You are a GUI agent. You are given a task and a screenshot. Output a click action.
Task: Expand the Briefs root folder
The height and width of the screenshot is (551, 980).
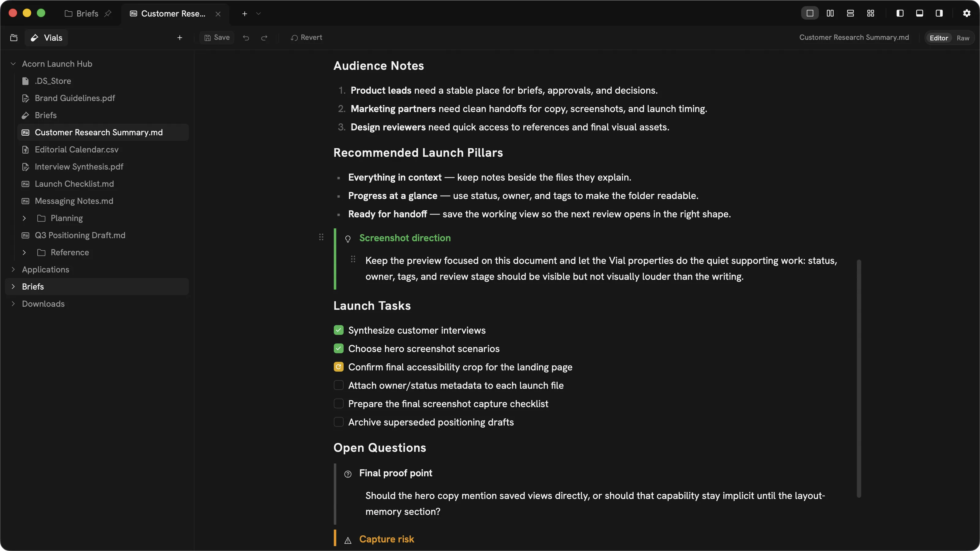coord(13,287)
